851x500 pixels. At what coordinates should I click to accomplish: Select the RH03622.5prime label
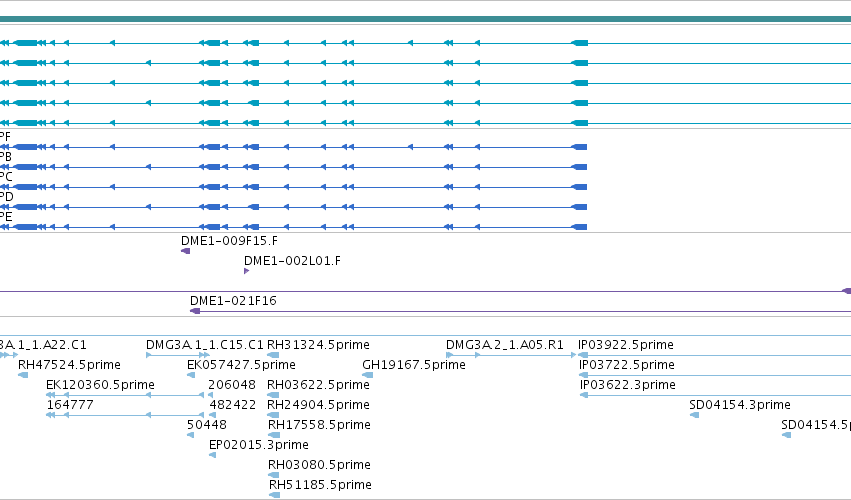point(319,385)
